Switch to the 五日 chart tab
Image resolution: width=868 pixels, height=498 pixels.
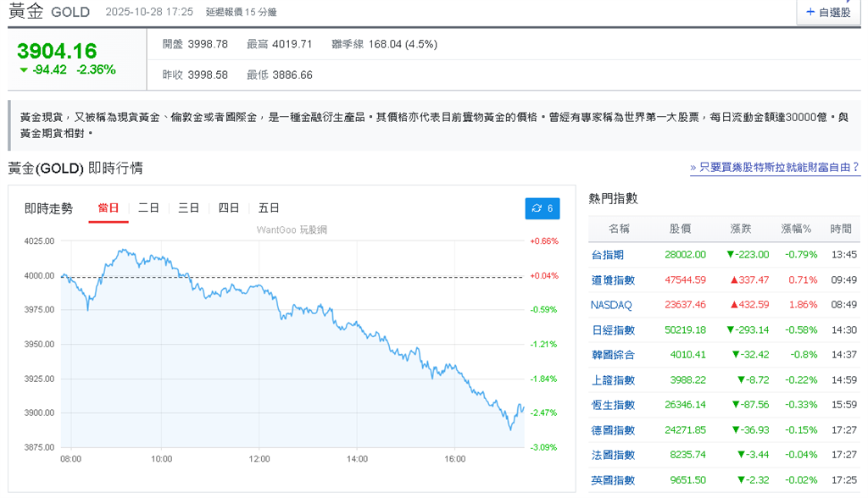coord(270,207)
